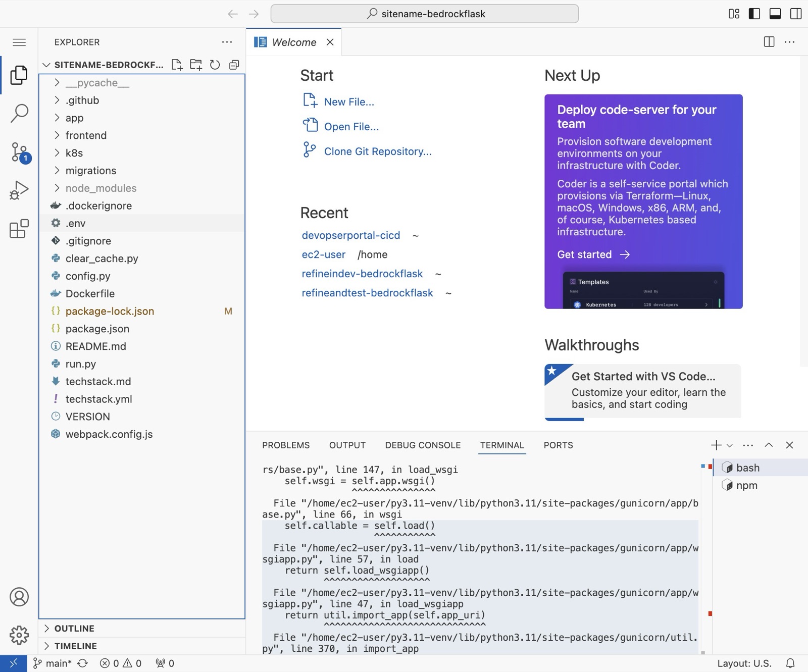Viewport: 808px width, 672px height.
Task: Expand the migrations folder
Action: (141, 171)
